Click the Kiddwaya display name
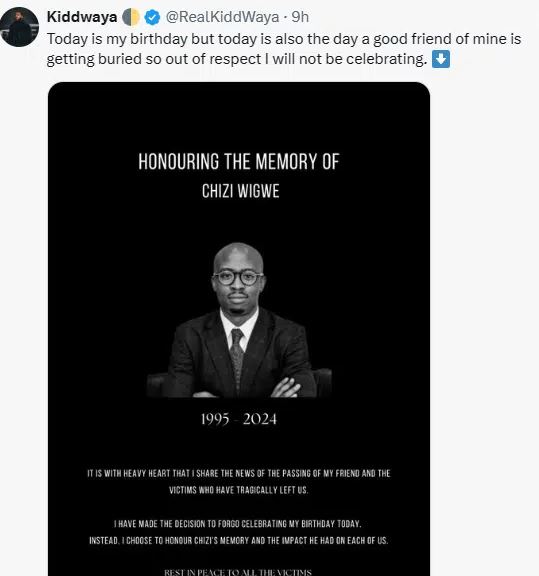The width and height of the screenshot is (539, 576). [82, 17]
